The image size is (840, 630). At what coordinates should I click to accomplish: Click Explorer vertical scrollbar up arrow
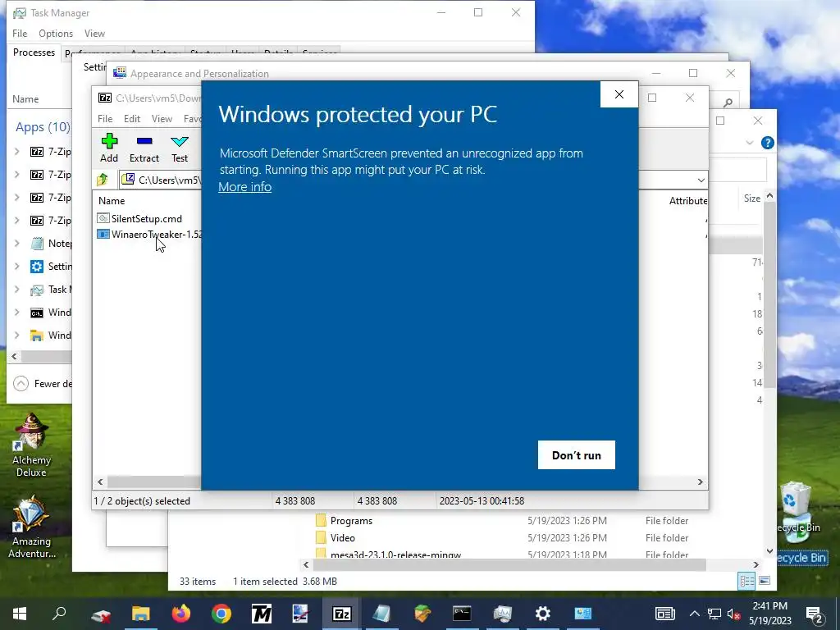click(769, 197)
